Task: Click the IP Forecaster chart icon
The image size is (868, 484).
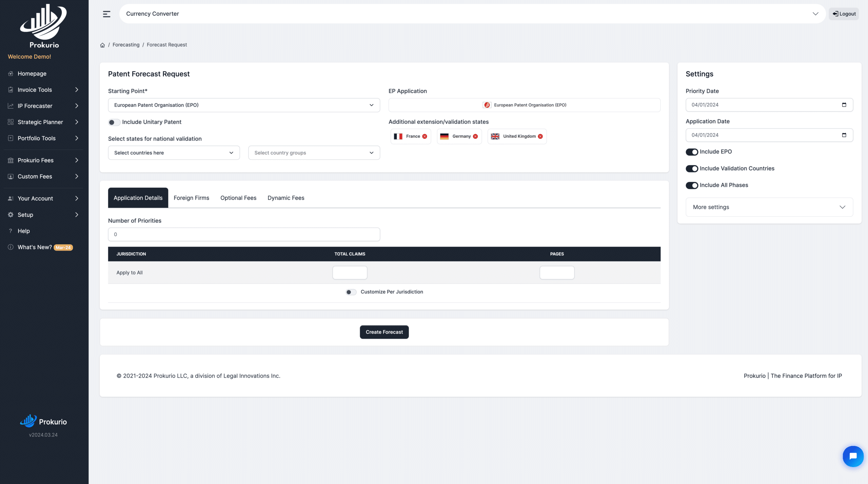Action: tap(11, 106)
